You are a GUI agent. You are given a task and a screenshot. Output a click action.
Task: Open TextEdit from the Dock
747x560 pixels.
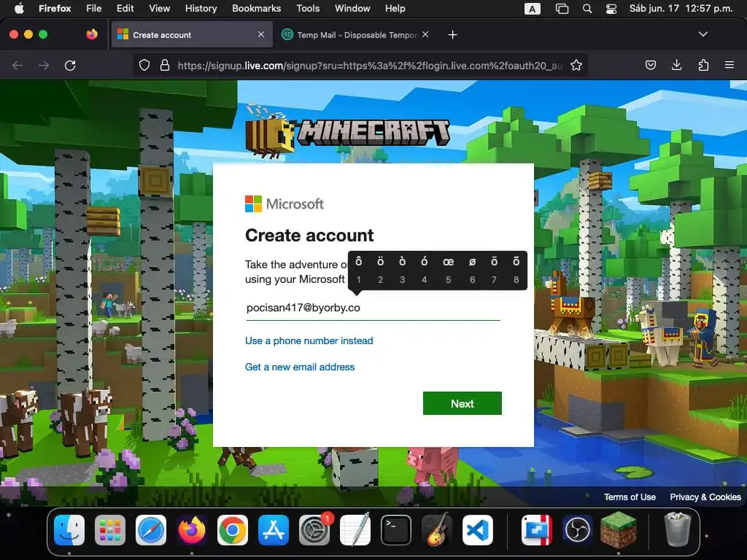point(355,530)
